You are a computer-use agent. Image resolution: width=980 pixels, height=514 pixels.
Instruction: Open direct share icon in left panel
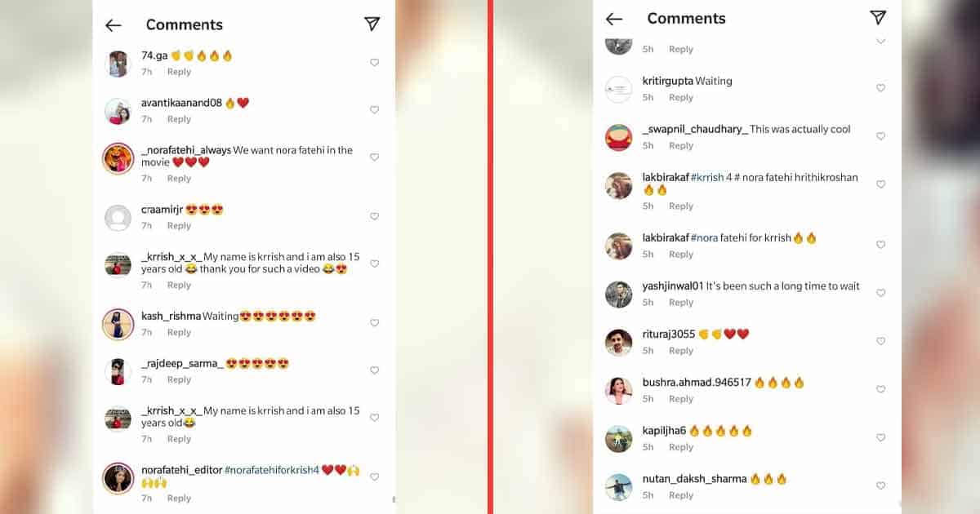click(372, 24)
